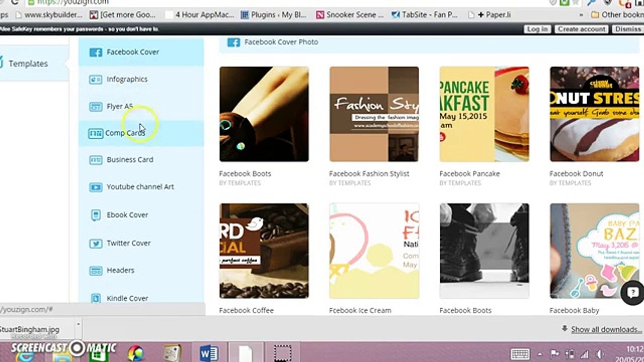Viewport: 644px width, 362px height.
Task: Click the Headers sidebar icon
Action: (x=96, y=271)
